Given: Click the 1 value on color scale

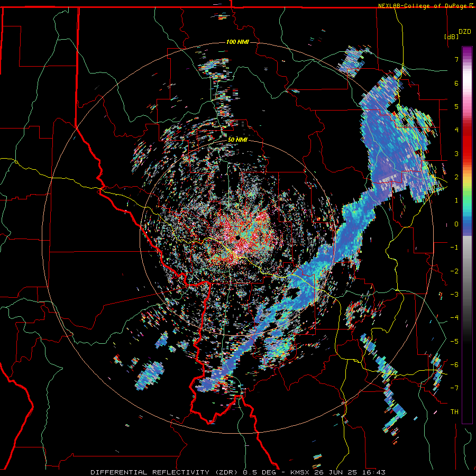Looking at the screenshot, I should click(456, 200).
